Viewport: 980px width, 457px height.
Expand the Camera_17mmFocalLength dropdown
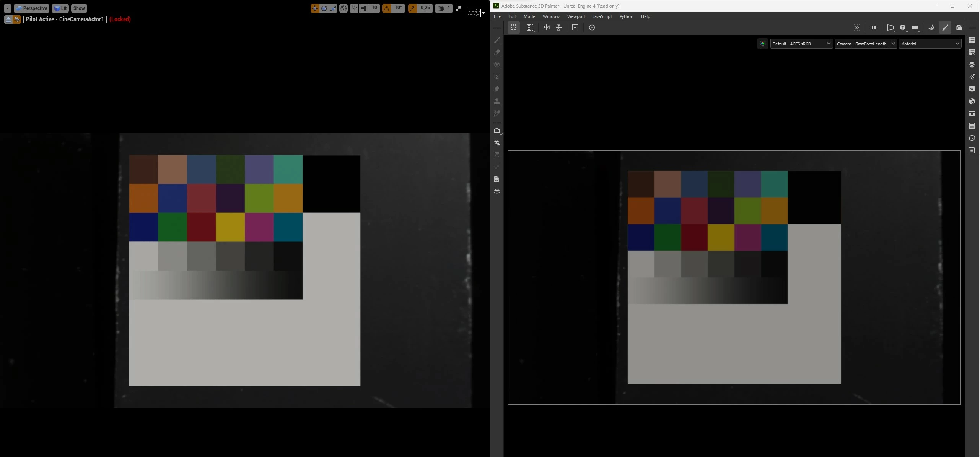[866, 44]
